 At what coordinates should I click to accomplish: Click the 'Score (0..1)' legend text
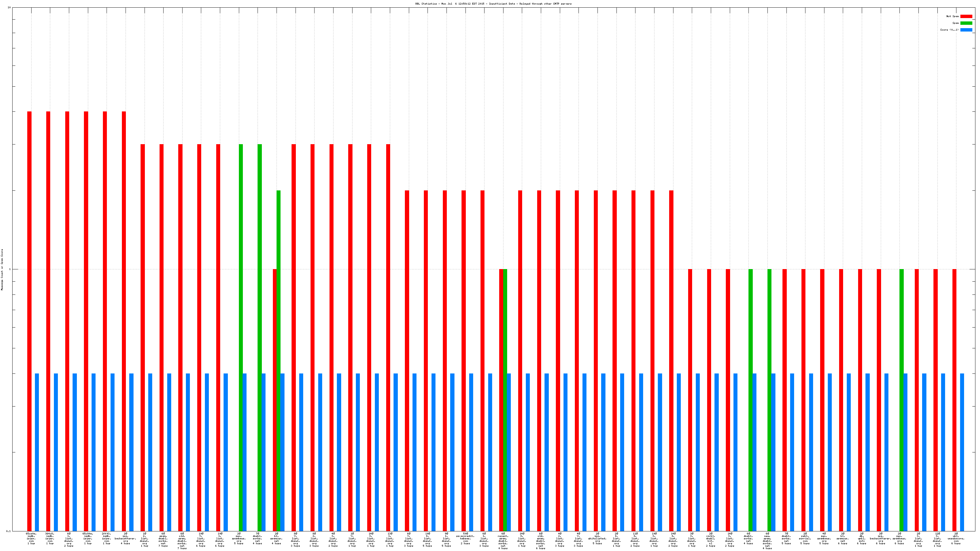[x=949, y=30]
